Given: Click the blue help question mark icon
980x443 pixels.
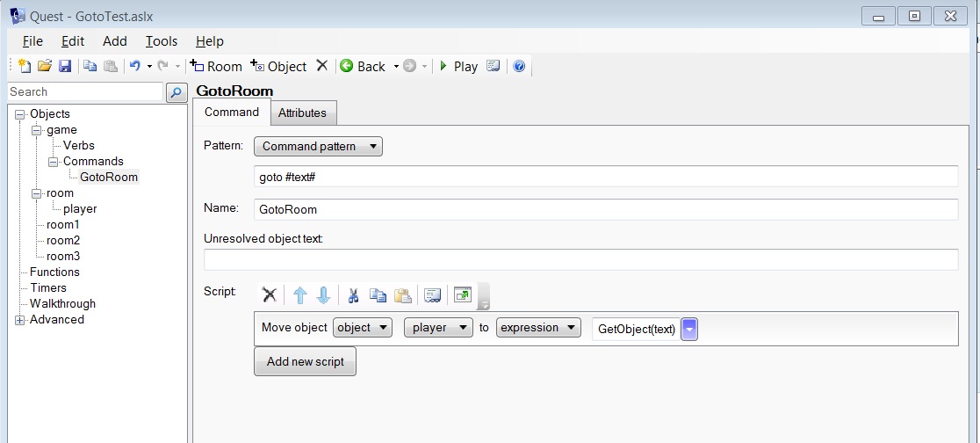Looking at the screenshot, I should point(519,67).
